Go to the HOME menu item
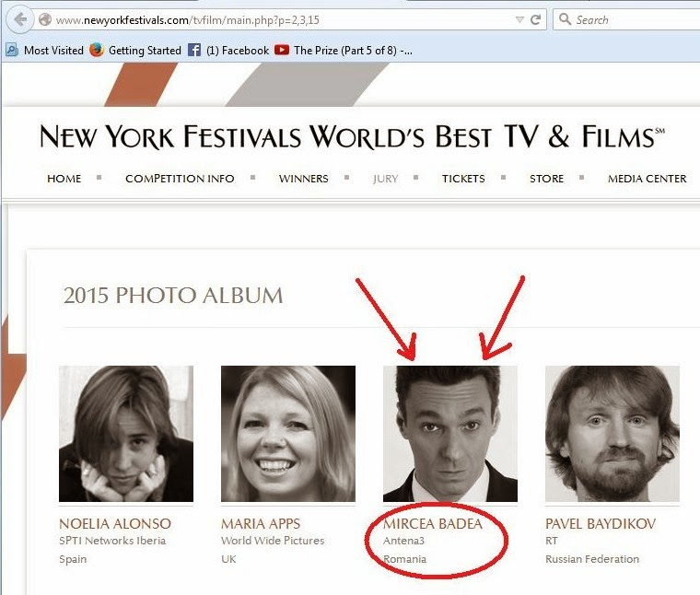Viewport: 700px width, 595px height. pos(64,179)
